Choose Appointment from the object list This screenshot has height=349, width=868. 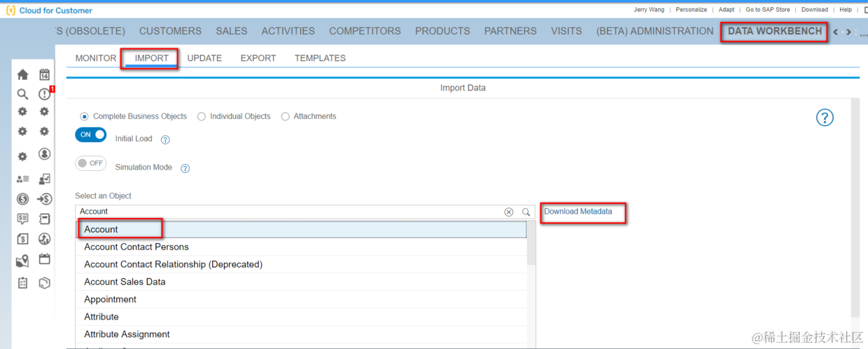coord(301,299)
